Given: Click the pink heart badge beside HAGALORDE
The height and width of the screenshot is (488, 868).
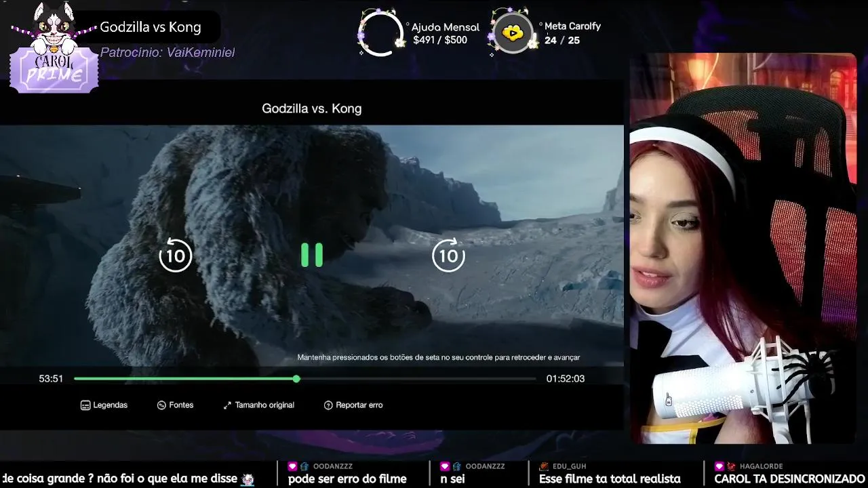Looking at the screenshot, I should (x=719, y=466).
